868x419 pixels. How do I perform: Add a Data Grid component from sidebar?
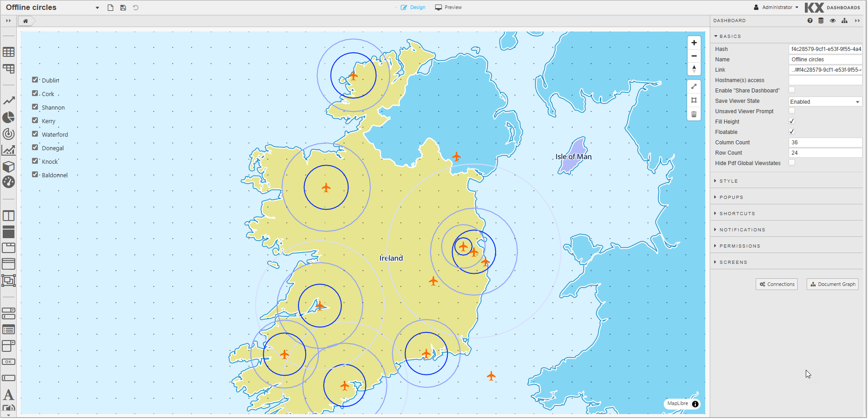(9, 52)
